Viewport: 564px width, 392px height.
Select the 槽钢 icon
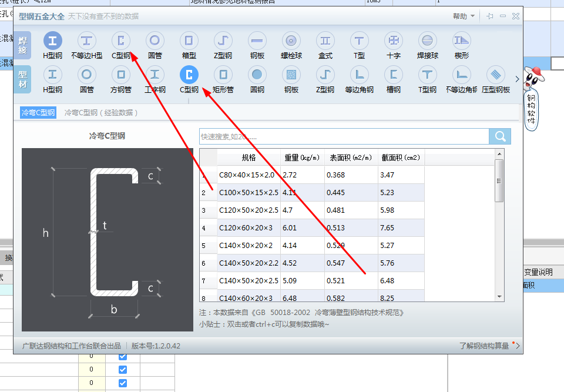[x=393, y=75]
